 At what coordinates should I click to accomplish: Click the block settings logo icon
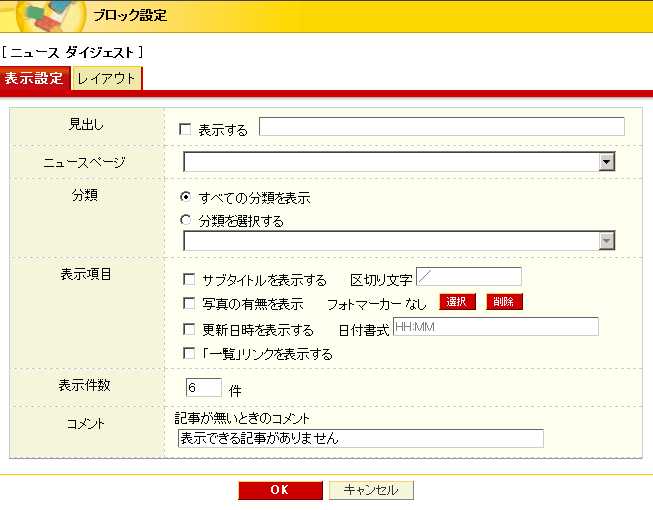(52, 16)
